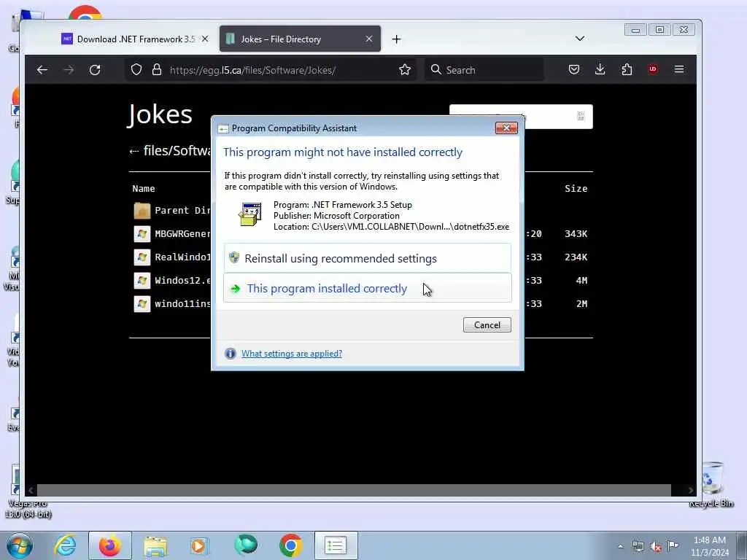Open Windows Media Player from taskbar
This screenshot has width=747, height=560.
coord(198,545)
